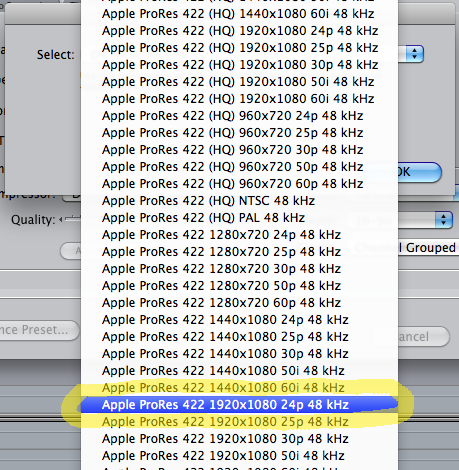Open the Channel Grouped popup

click(x=428, y=248)
